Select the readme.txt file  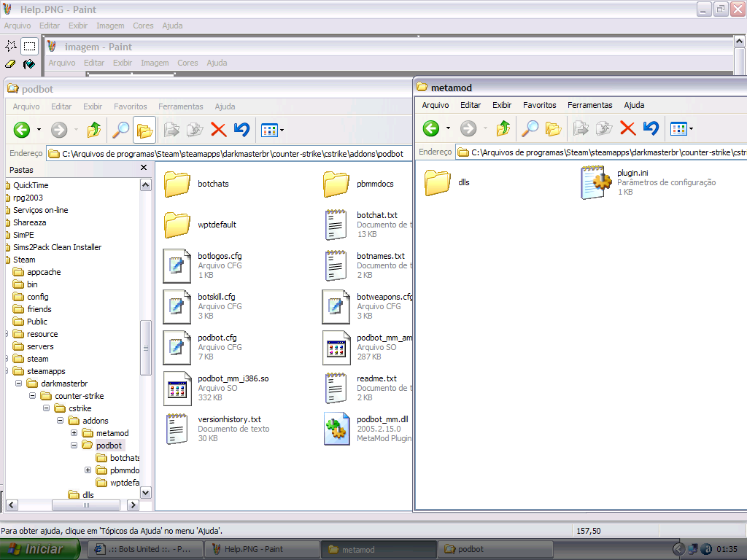point(368,388)
